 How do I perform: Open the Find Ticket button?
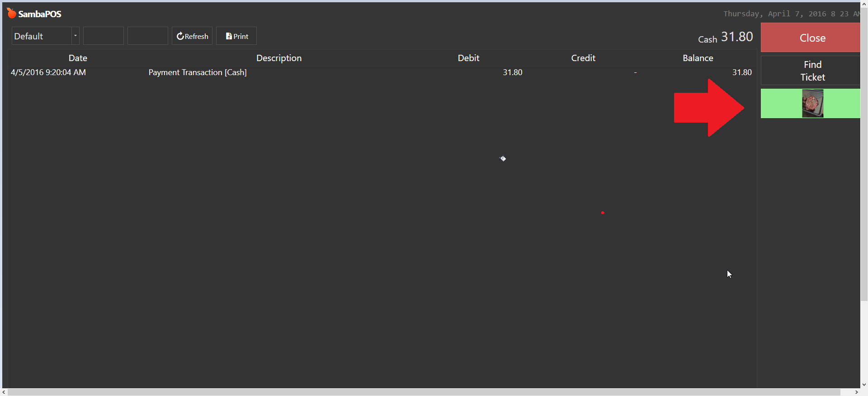point(812,71)
